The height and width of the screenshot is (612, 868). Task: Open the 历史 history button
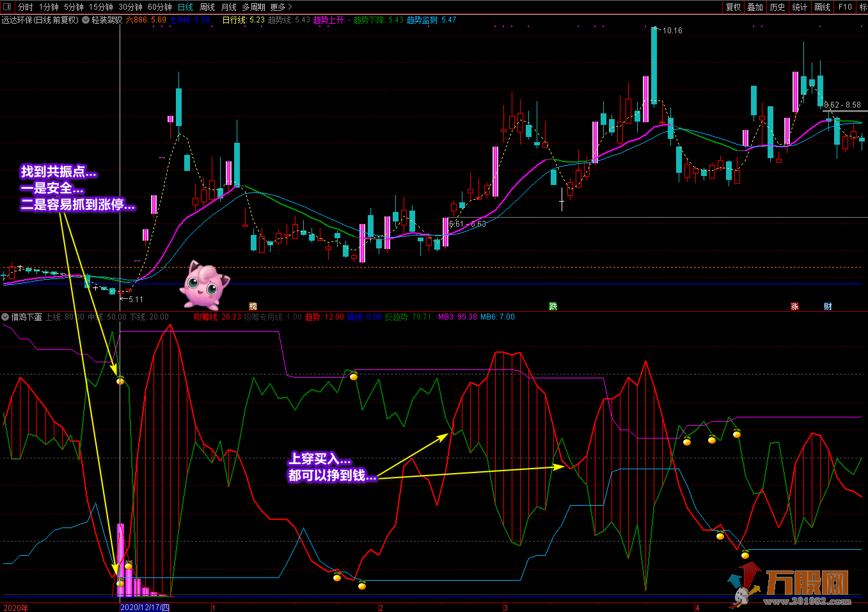[x=777, y=7]
